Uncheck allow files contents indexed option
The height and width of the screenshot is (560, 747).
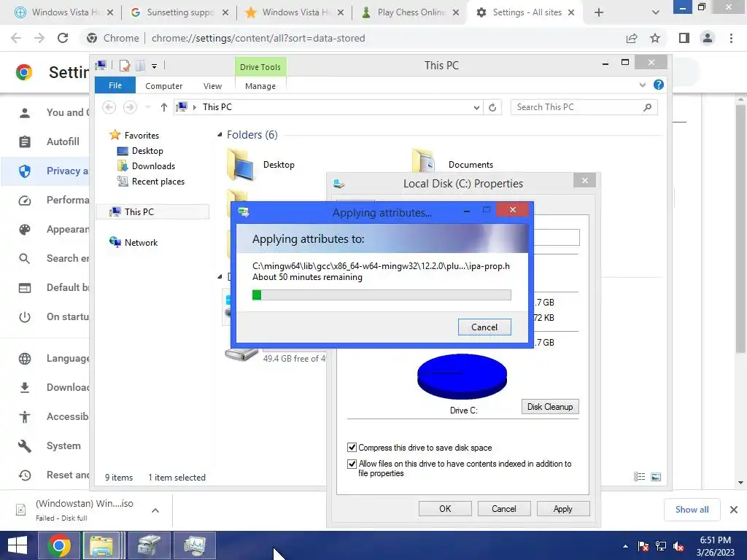(x=352, y=463)
